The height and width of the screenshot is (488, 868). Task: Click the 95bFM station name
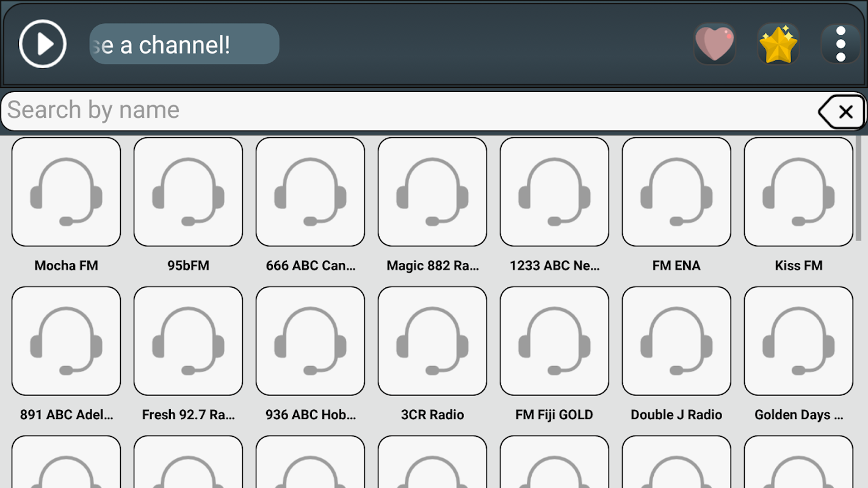[x=189, y=265]
